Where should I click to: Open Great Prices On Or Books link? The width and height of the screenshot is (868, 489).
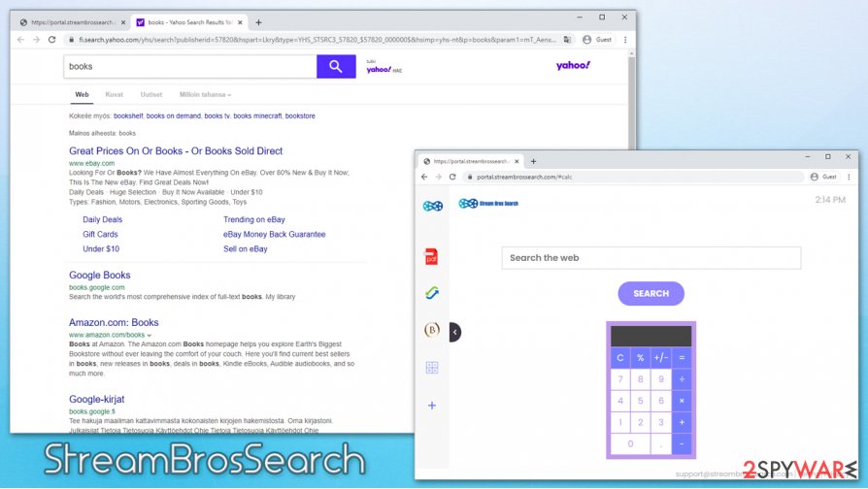coord(176,151)
